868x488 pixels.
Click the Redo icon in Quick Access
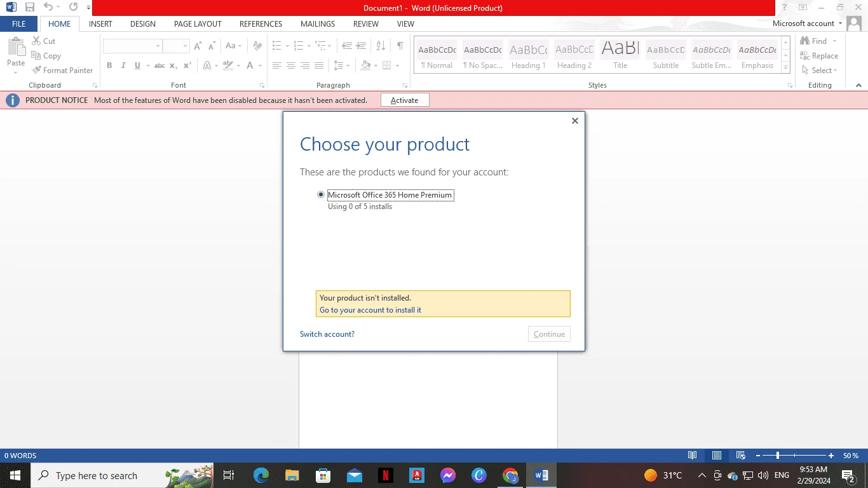click(73, 8)
